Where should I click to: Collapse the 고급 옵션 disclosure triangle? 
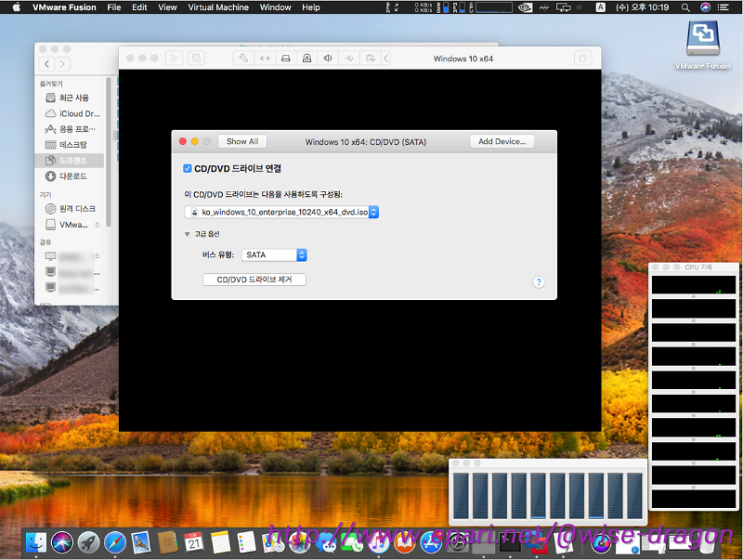[188, 234]
